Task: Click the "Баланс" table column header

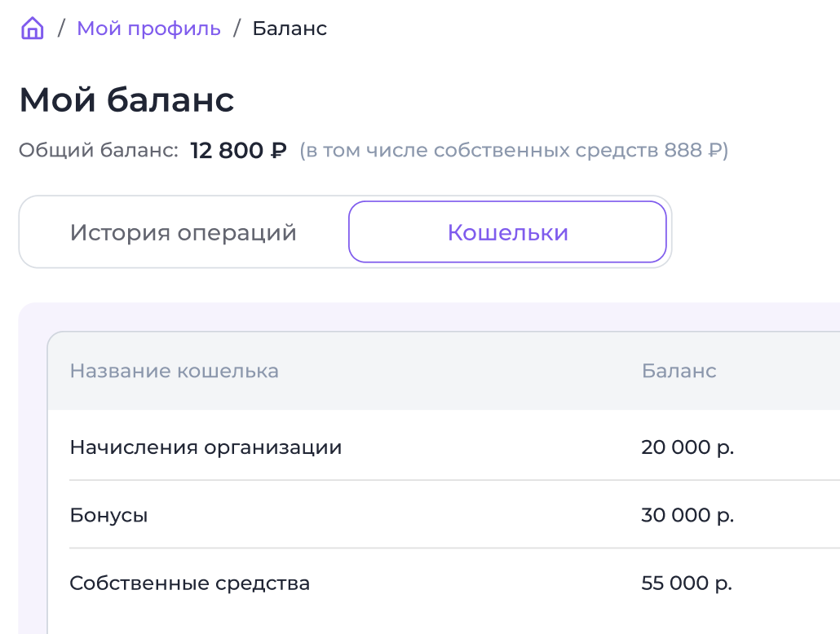Action: point(679,372)
